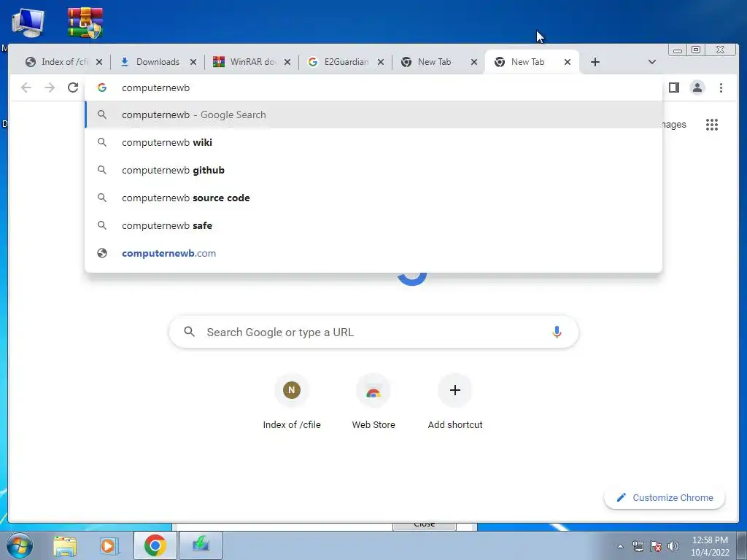Open Chrome's three-dot menu
The height and width of the screenshot is (560, 747).
tap(721, 87)
